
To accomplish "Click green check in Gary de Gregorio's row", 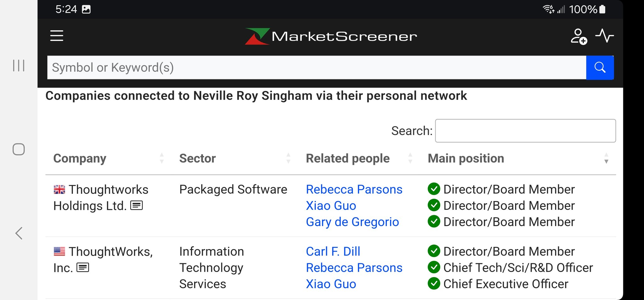I will [434, 221].
